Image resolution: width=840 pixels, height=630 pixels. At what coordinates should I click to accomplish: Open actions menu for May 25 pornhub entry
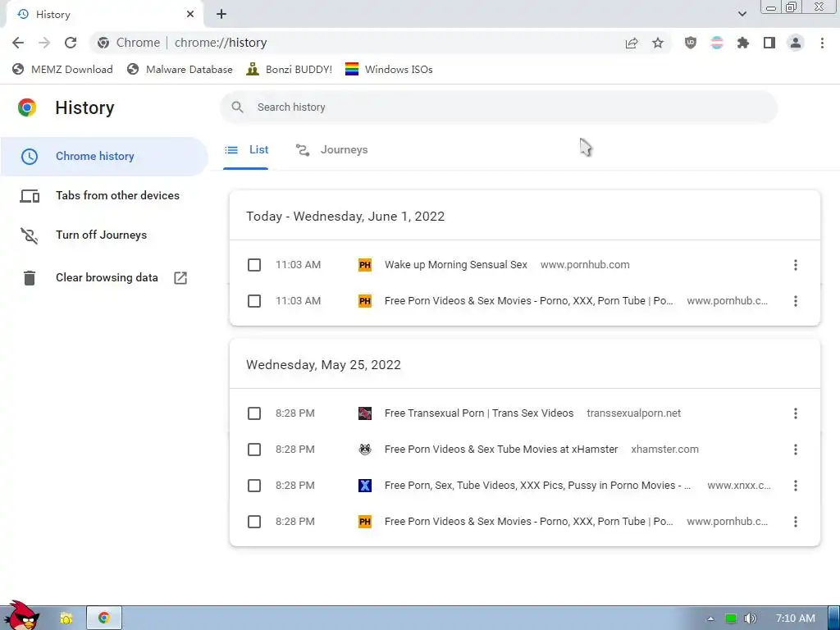point(796,522)
